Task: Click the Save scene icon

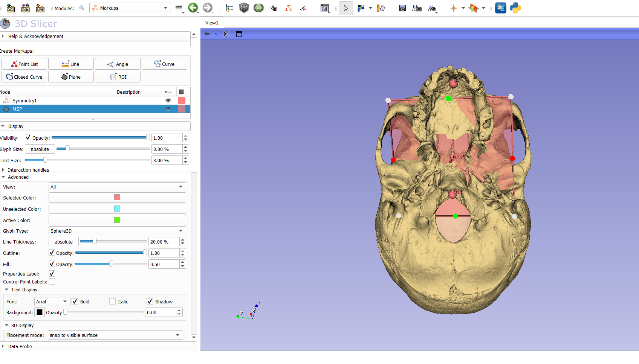Action: point(40,8)
